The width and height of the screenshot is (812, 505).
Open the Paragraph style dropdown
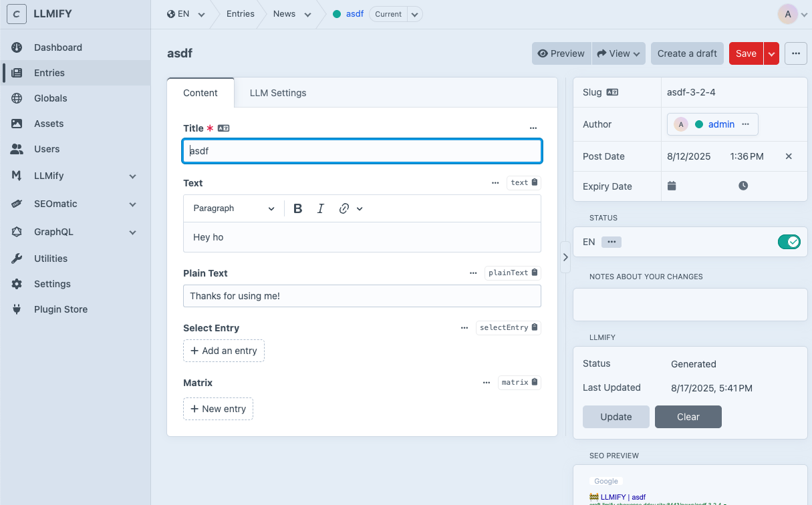pos(234,208)
